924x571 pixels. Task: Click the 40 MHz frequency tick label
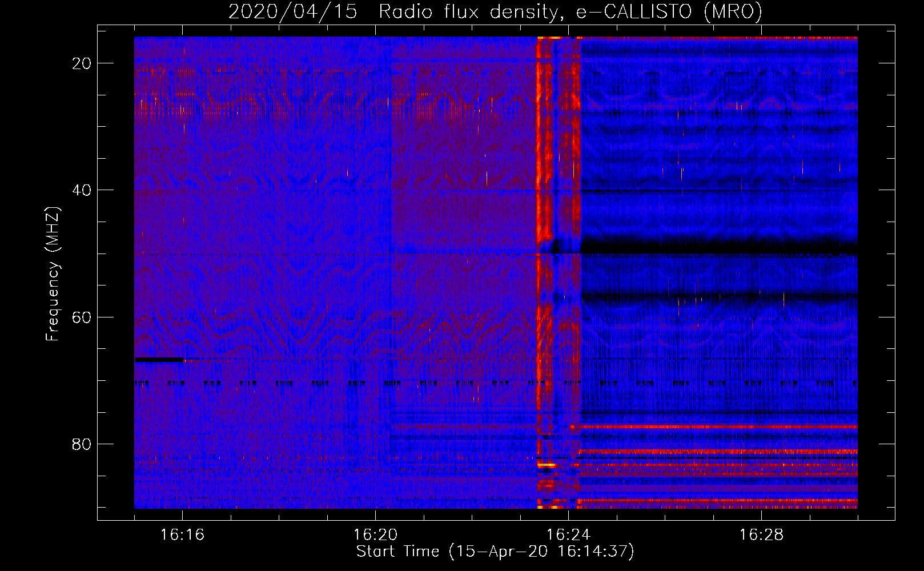[x=82, y=190]
